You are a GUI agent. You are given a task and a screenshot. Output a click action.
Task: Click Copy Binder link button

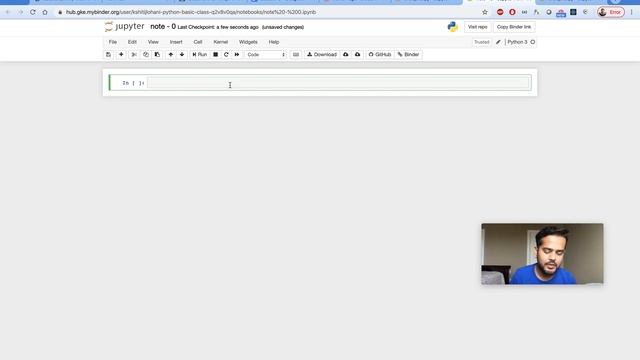pos(514,27)
